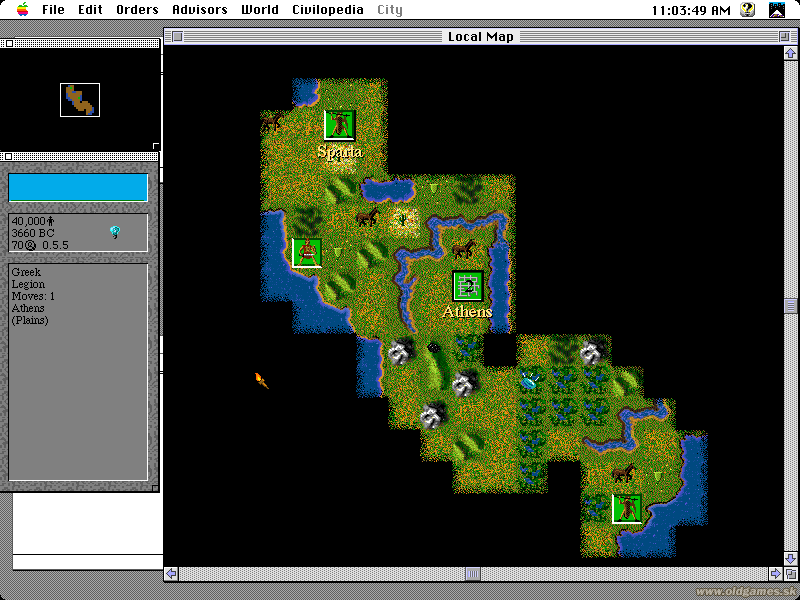Viewport: 800px width, 600px height.
Task: Click the world minimap thumbnail
Action: tap(80, 100)
